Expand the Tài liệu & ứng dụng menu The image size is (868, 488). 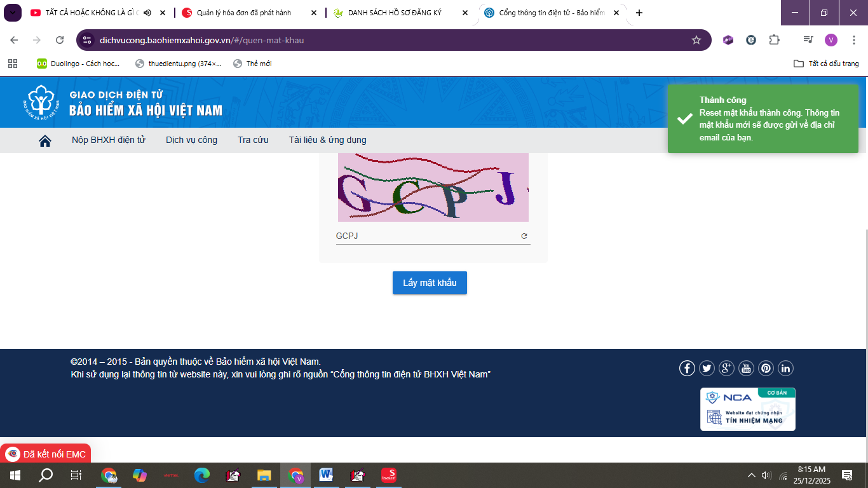coord(327,140)
